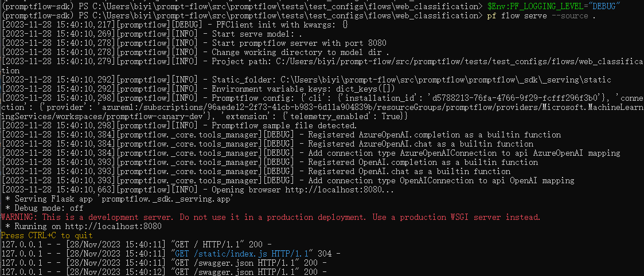Click the "Add connection type OpenAIConnection" line
The width and height of the screenshot is (644, 276).
(441, 180)
